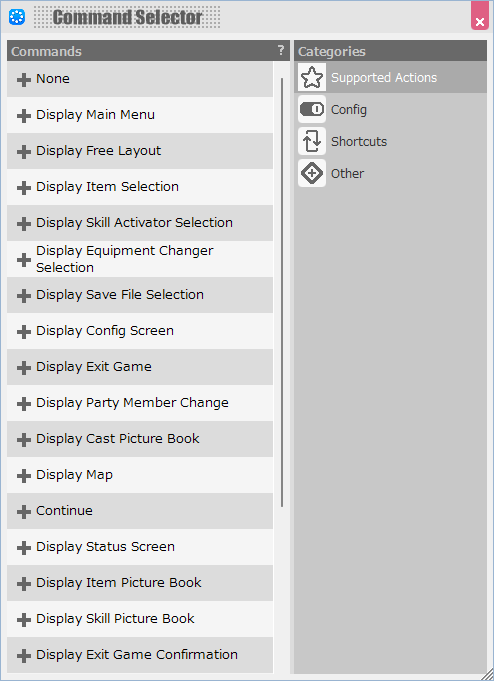Viewport: 494px width, 681px height.
Task: Pick Display Equipment Changer Selection text
Action: [125, 259]
